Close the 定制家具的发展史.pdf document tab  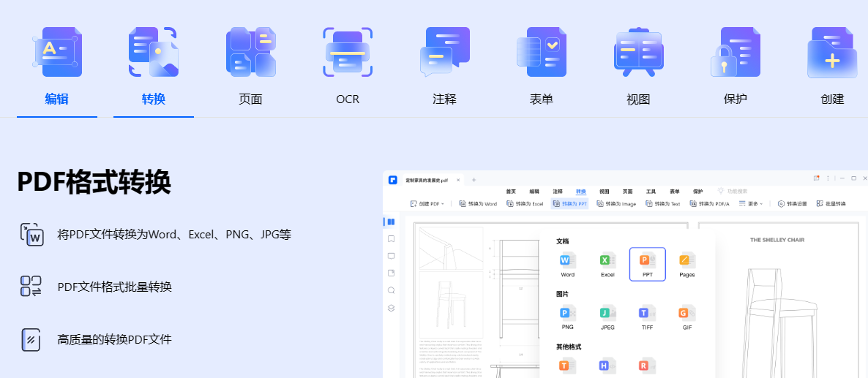458,180
